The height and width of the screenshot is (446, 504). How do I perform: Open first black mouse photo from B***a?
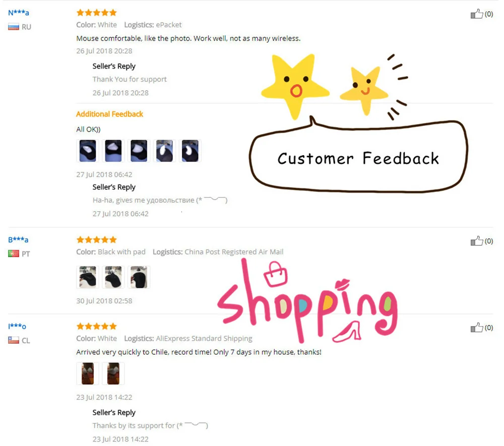click(x=87, y=277)
